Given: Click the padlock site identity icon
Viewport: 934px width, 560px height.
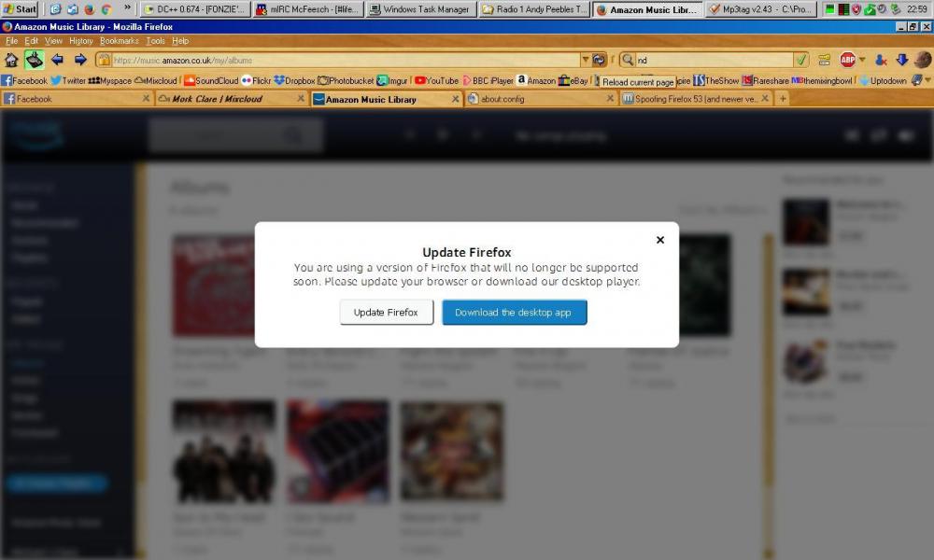Looking at the screenshot, I should (104, 60).
